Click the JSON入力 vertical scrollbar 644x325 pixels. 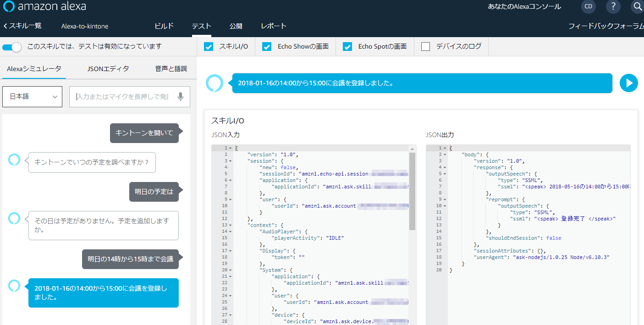pyautogui.click(x=412, y=191)
